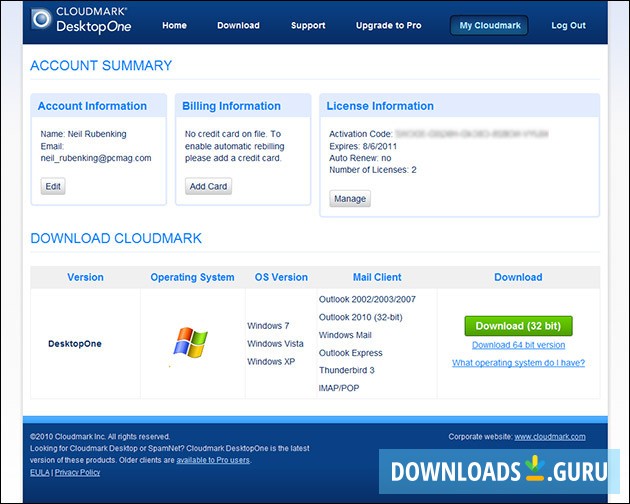Click the Version column header
The height and width of the screenshot is (504, 630).
85,277
